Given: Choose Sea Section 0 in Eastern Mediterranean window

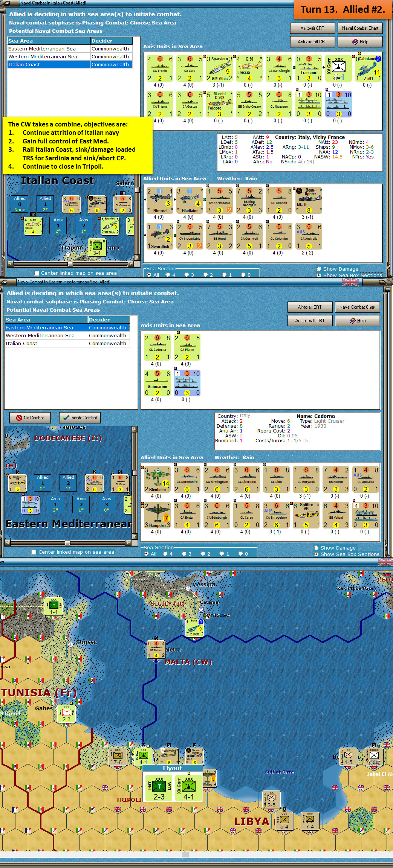Looking at the screenshot, I should click(240, 554).
